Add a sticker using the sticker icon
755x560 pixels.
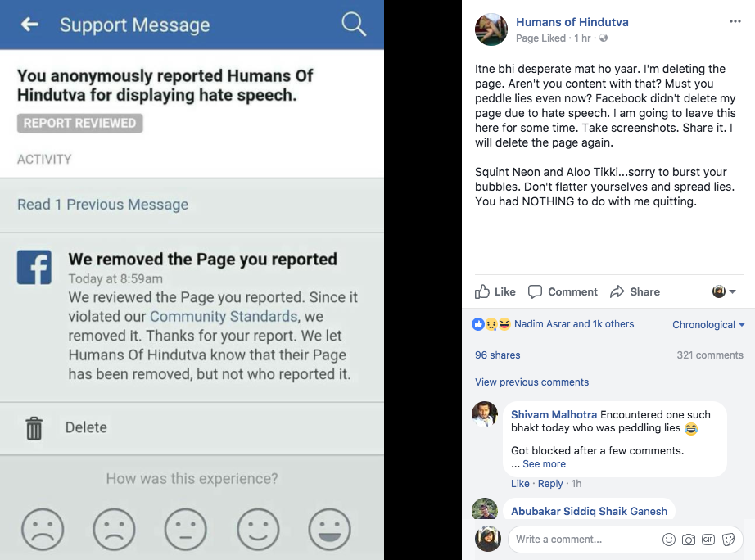coord(729,540)
